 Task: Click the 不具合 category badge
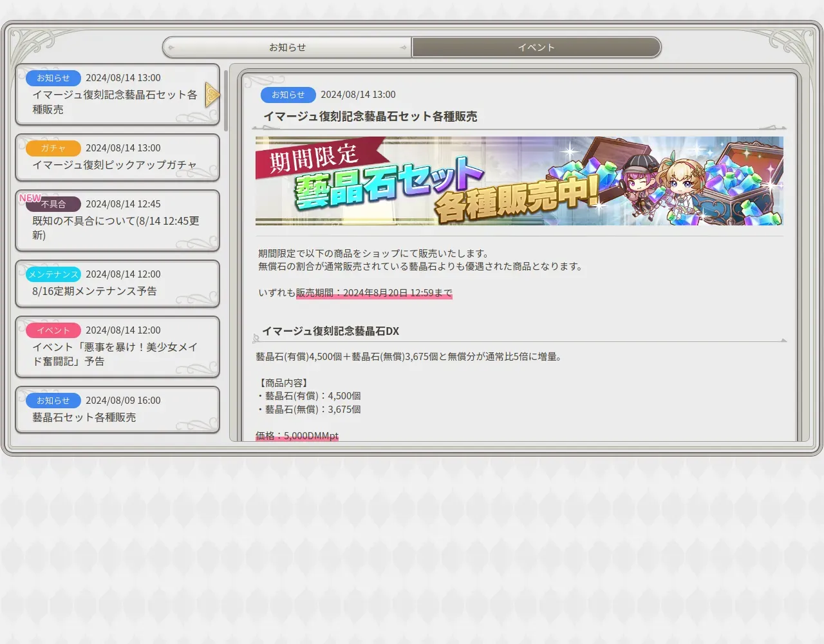53,204
